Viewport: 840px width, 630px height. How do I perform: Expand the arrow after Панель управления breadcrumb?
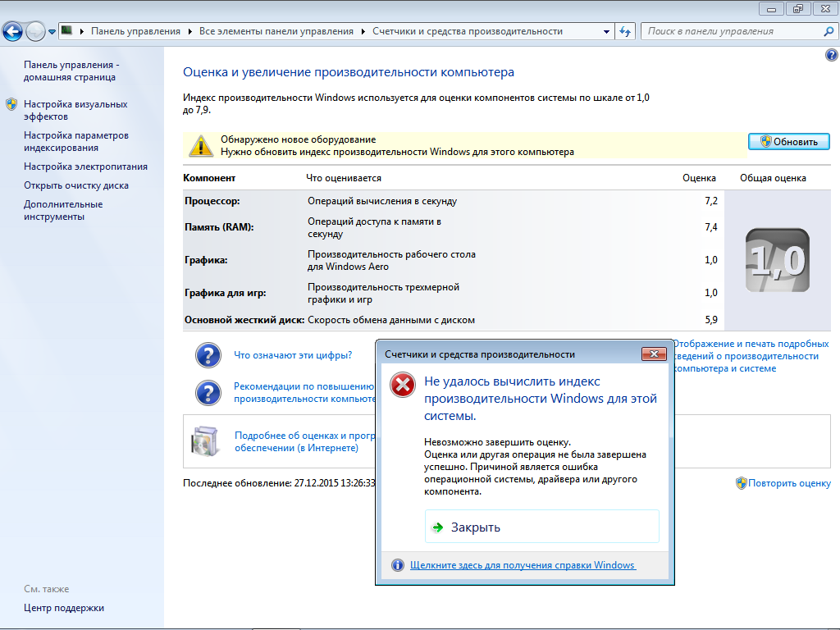(x=189, y=31)
